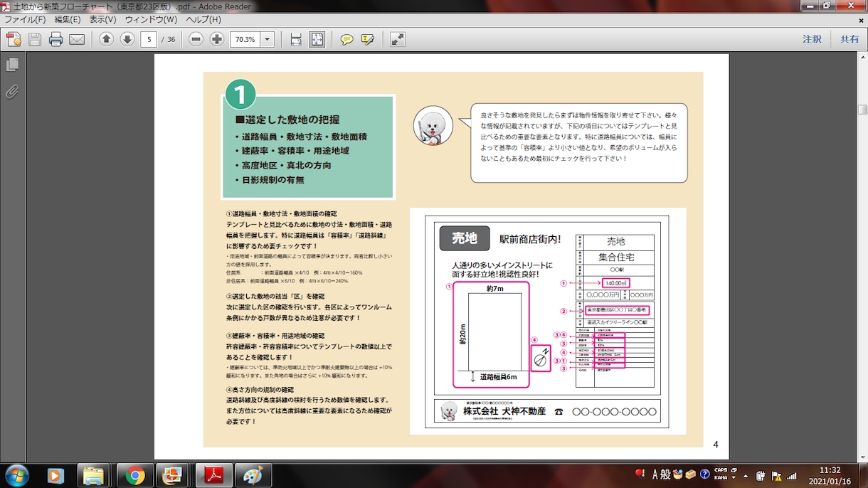The height and width of the screenshot is (488, 868).
Task: Open the ヘルプ(H) menu
Action: [x=203, y=20]
